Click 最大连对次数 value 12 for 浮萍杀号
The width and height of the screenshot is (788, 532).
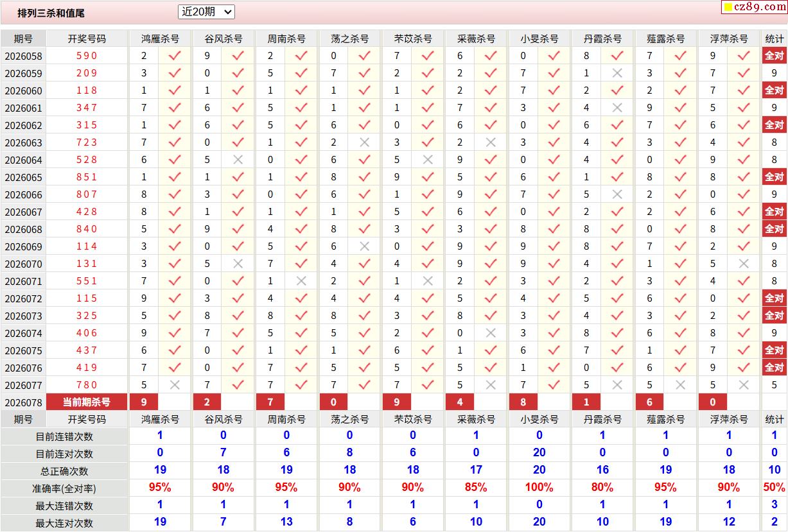(729, 522)
